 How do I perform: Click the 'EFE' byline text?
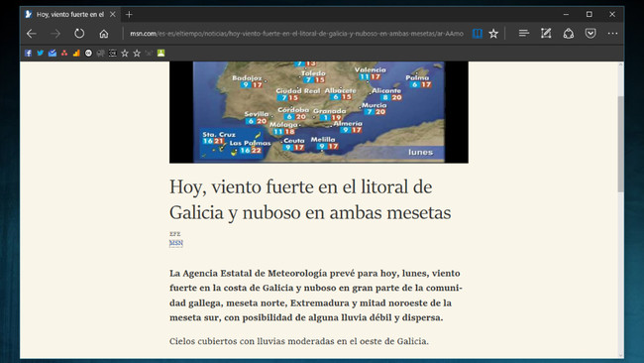tap(175, 234)
